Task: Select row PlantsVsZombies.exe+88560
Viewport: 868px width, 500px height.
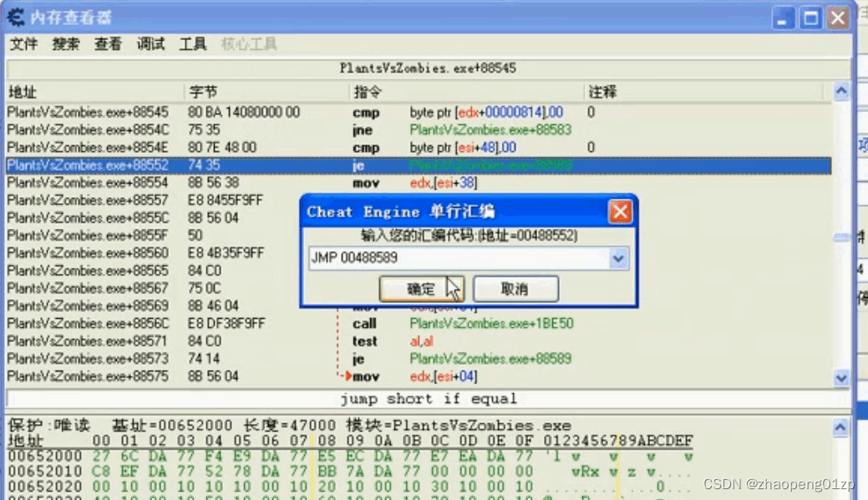Action: 152,253
